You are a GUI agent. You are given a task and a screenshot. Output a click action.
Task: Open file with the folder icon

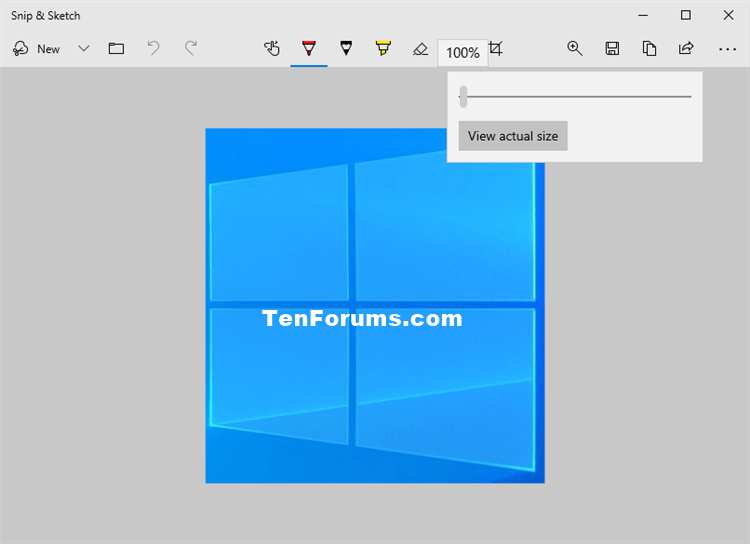(116, 48)
